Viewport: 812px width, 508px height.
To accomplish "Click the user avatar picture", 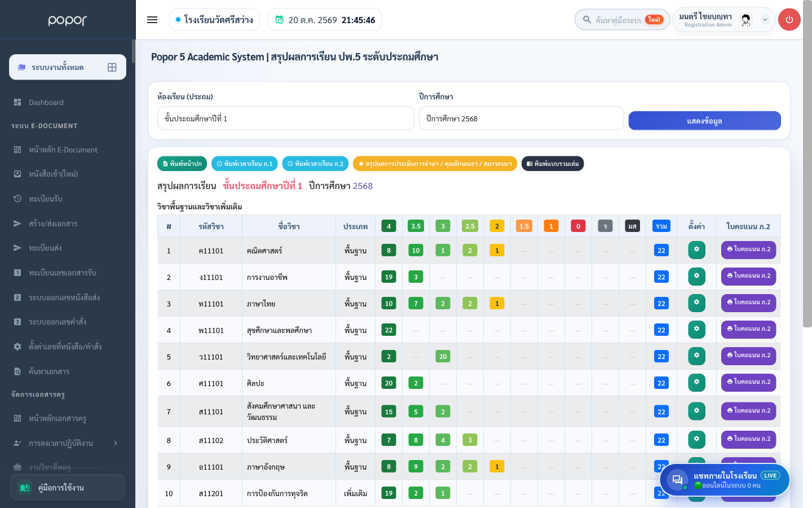I will tap(746, 20).
